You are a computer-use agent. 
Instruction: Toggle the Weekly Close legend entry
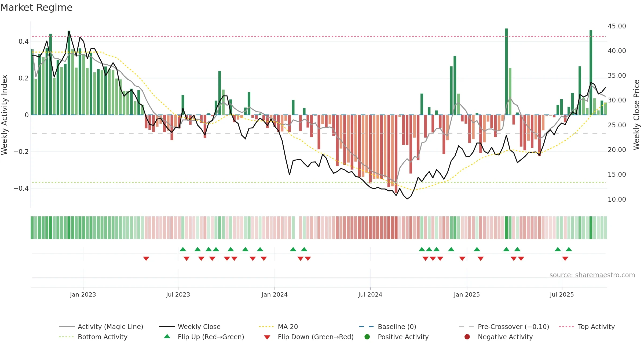tap(190, 327)
